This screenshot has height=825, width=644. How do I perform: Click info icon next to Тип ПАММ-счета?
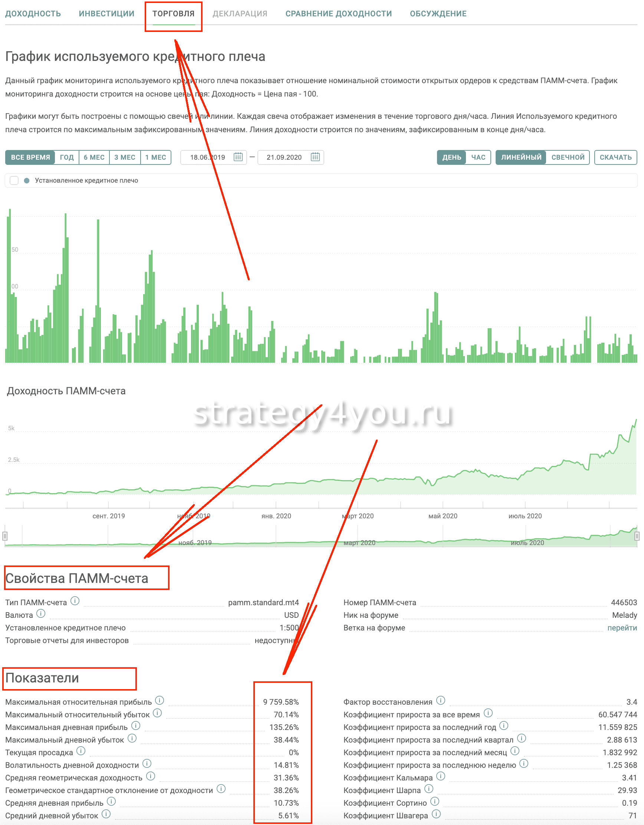click(75, 601)
